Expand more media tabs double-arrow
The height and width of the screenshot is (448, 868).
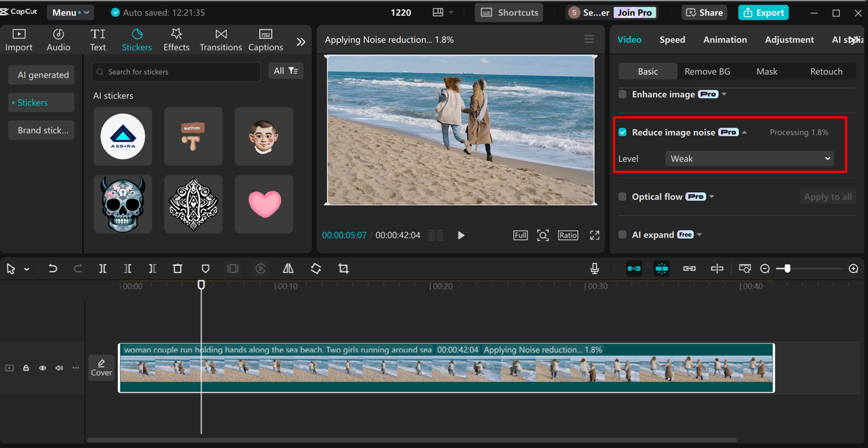(x=301, y=42)
